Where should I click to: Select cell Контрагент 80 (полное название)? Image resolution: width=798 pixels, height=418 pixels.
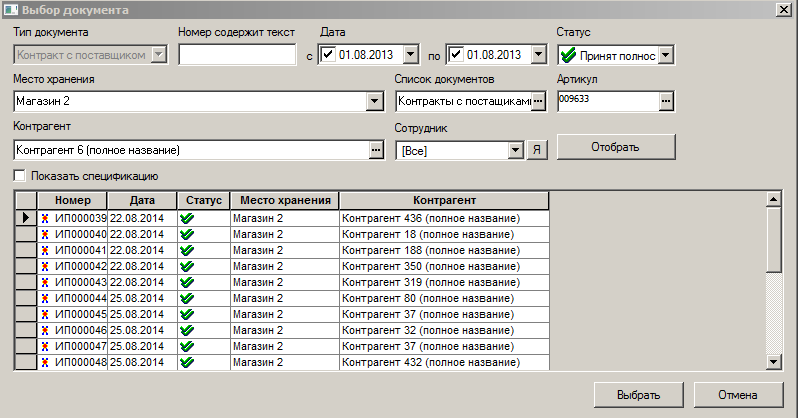pos(444,298)
